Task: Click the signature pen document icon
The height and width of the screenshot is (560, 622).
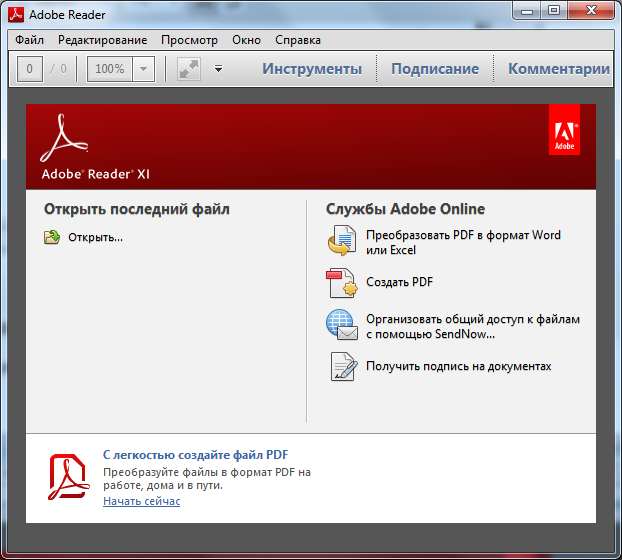Action: 344,366
